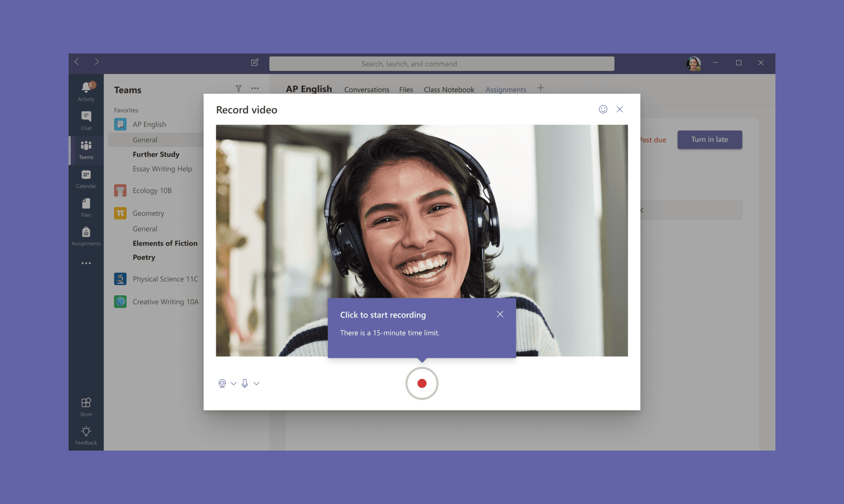
Task: Close the Record video dialog
Action: tap(620, 109)
